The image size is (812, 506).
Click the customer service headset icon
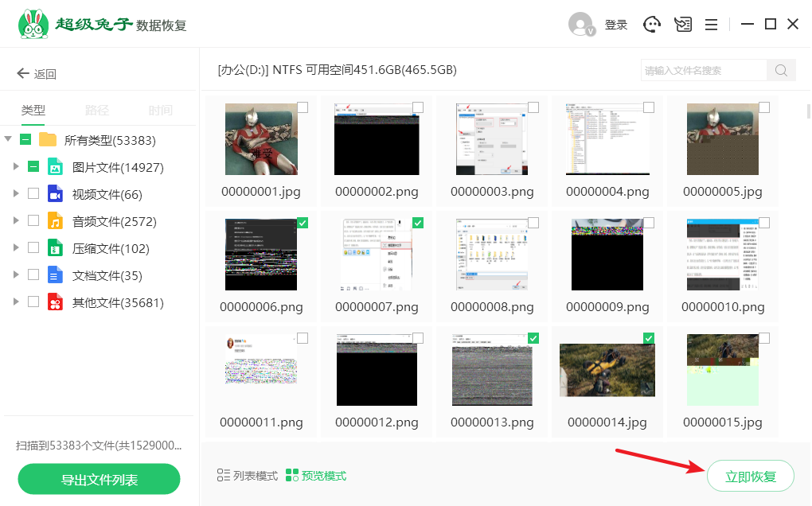[653, 25]
